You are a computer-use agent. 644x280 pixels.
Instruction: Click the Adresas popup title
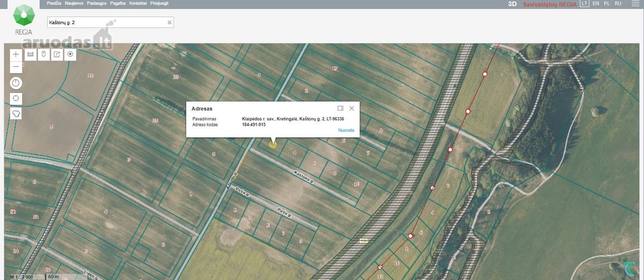(202, 108)
